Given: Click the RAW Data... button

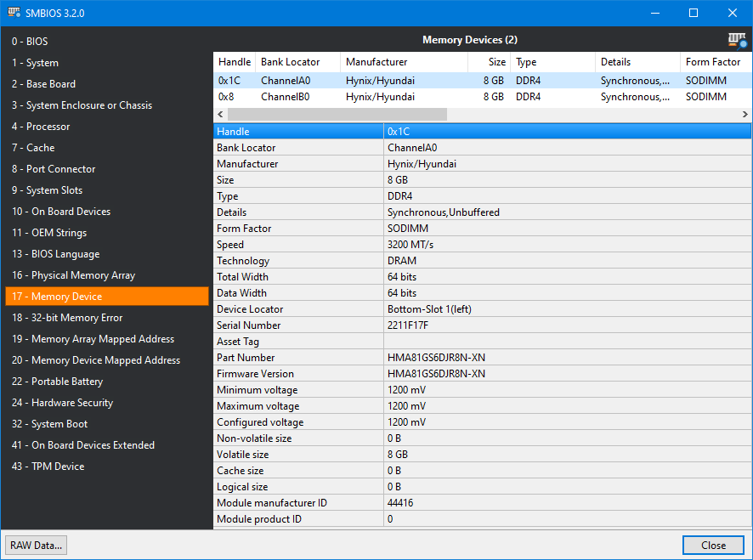Looking at the screenshot, I should coord(36,545).
